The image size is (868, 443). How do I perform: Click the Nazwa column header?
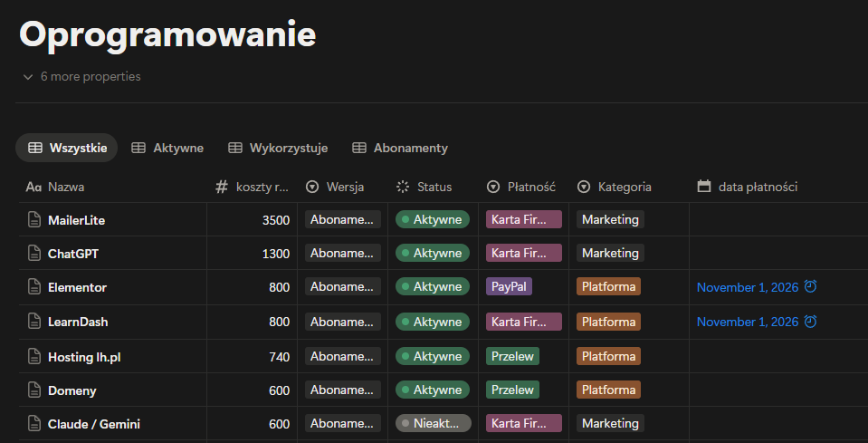click(113, 188)
